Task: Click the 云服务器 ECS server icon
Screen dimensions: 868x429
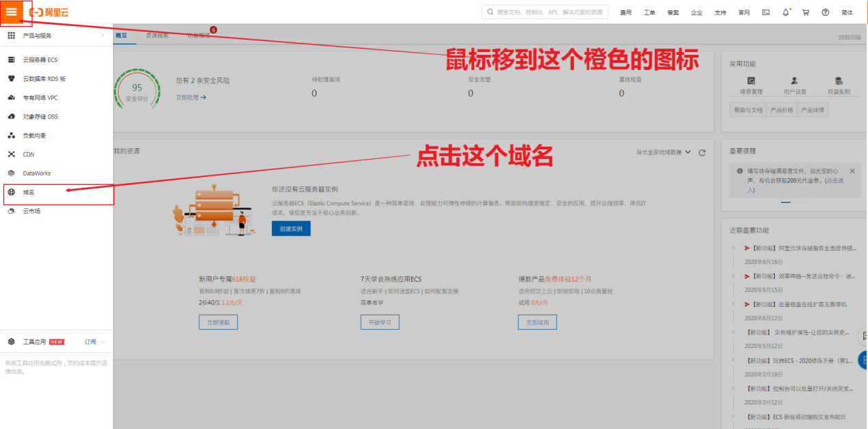Action: click(x=11, y=60)
